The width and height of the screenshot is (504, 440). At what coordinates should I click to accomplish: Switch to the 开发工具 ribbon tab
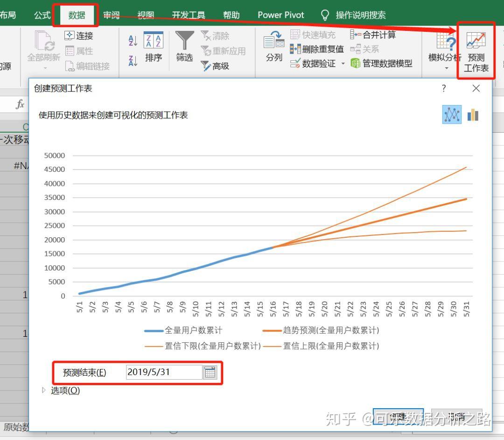coord(189,14)
